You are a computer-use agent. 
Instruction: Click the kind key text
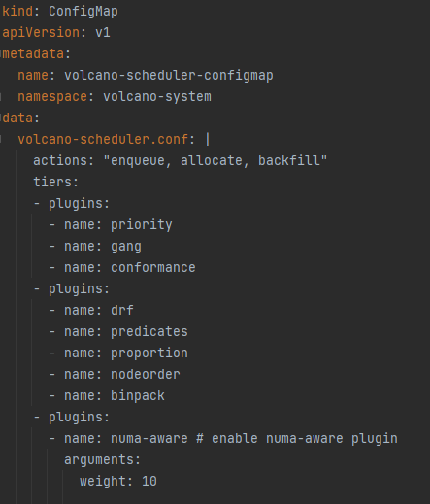pyautogui.click(x=17, y=12)
